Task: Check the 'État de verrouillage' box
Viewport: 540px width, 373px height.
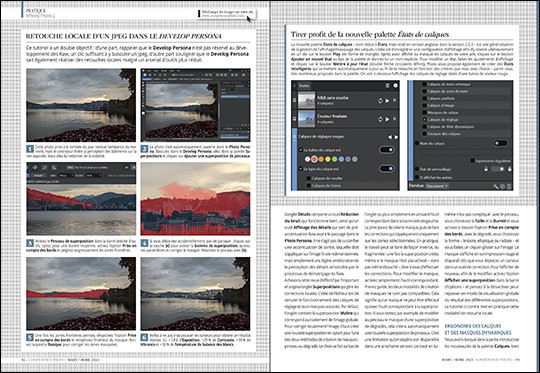Action: 417,169
